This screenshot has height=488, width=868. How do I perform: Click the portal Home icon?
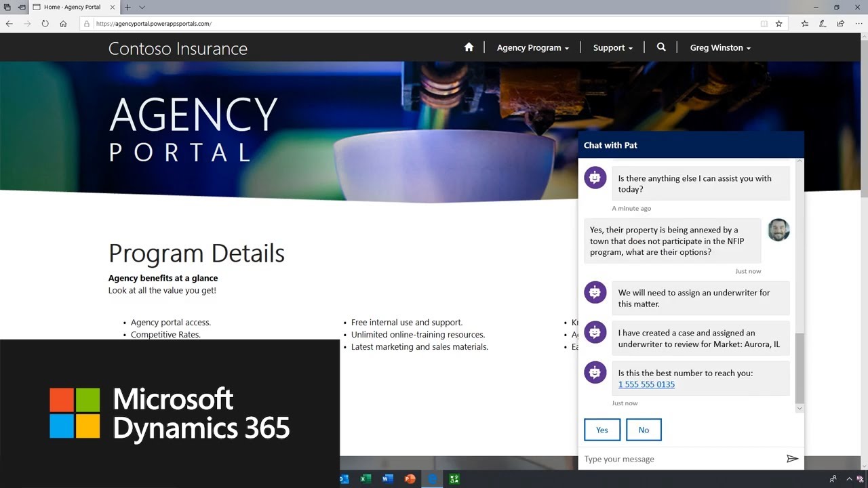[469, 47]
